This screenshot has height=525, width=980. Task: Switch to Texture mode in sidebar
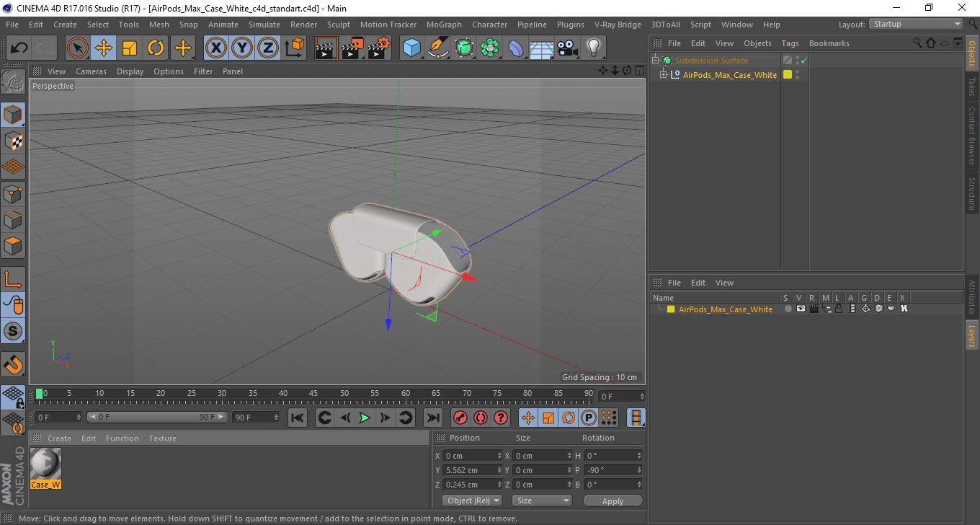coord(13,141)
